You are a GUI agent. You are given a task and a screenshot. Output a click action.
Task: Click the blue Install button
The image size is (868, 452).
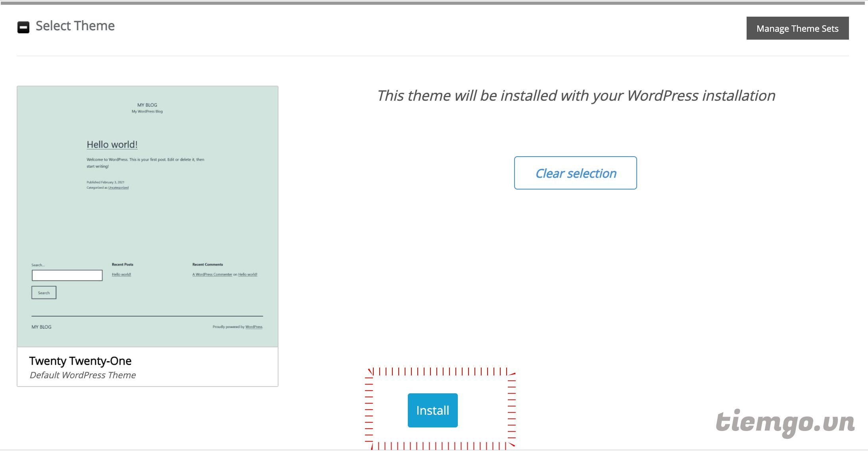(x=432, y=410)
